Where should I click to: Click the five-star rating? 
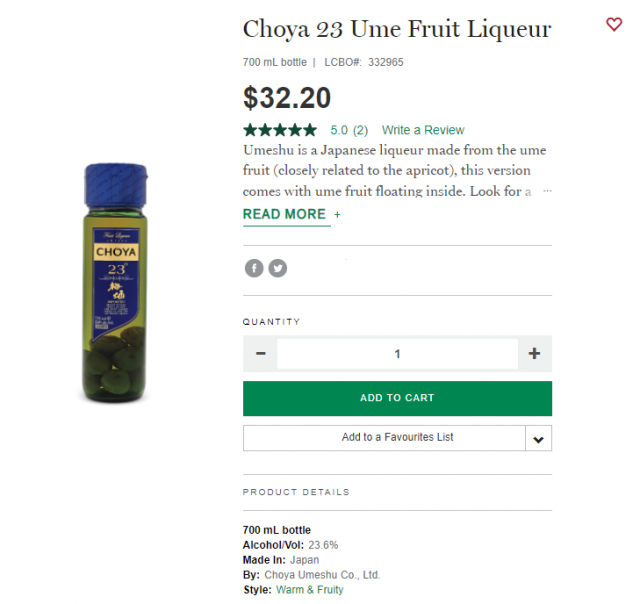click(280, 130)
